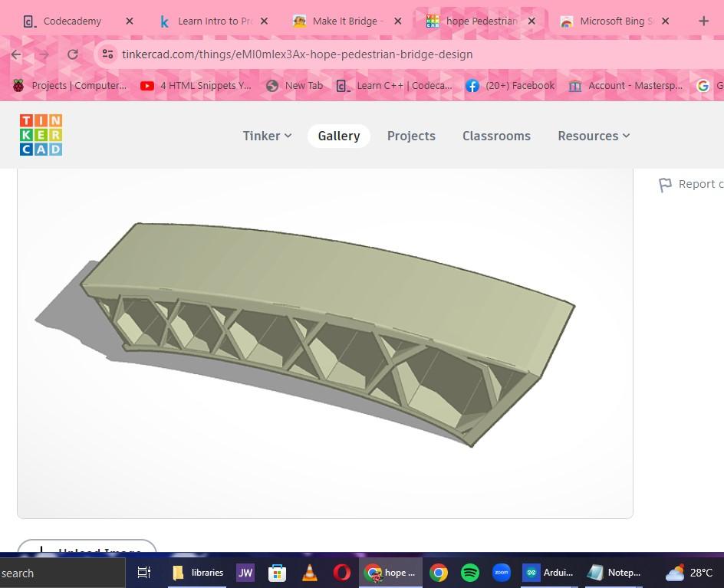The image size is (724, 588).
Task: Select the hope Chrome window in taskbar
Action: tap(390, 573)
